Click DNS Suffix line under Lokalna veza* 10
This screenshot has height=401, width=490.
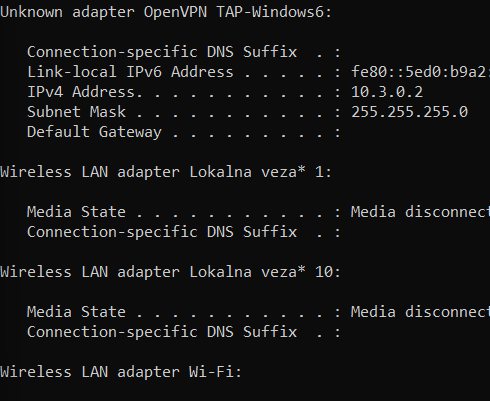click(x=184, y=332)
